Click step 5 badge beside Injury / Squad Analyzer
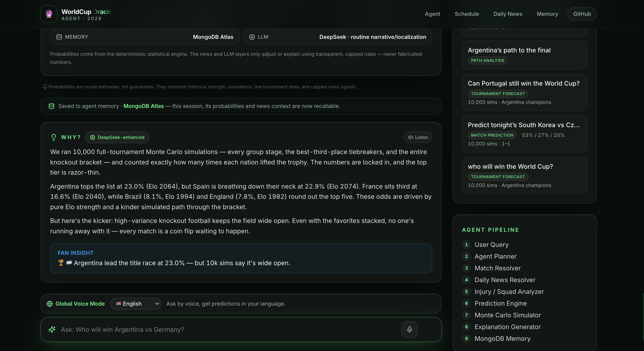This screenshot has width=644, height=351. tap(466, 292)
